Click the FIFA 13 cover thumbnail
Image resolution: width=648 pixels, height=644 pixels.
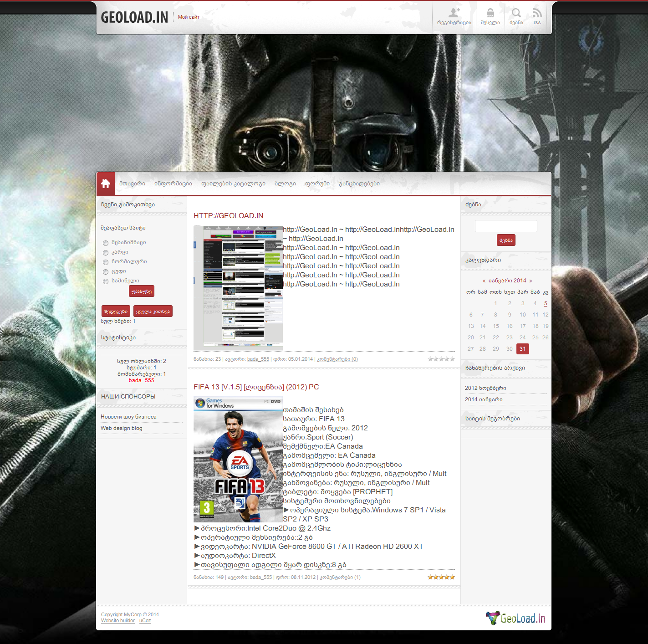pos(238,460)
